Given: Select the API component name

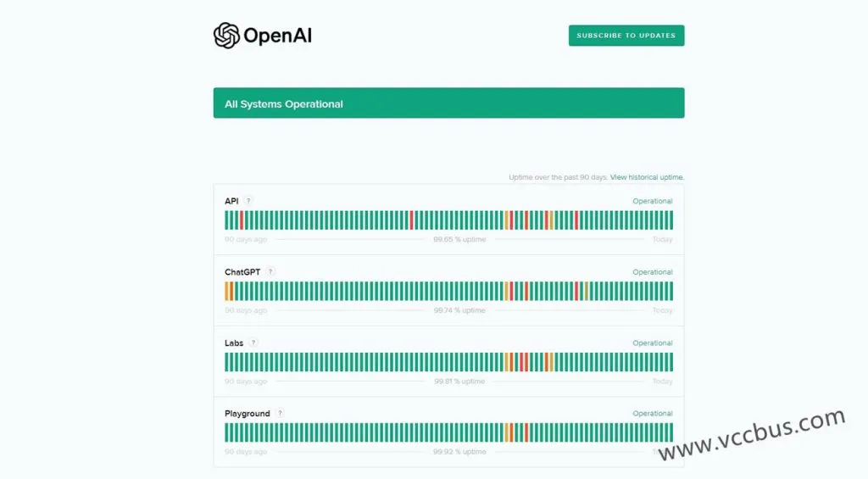Looking at the screenshot, I should tap(231, 201).
